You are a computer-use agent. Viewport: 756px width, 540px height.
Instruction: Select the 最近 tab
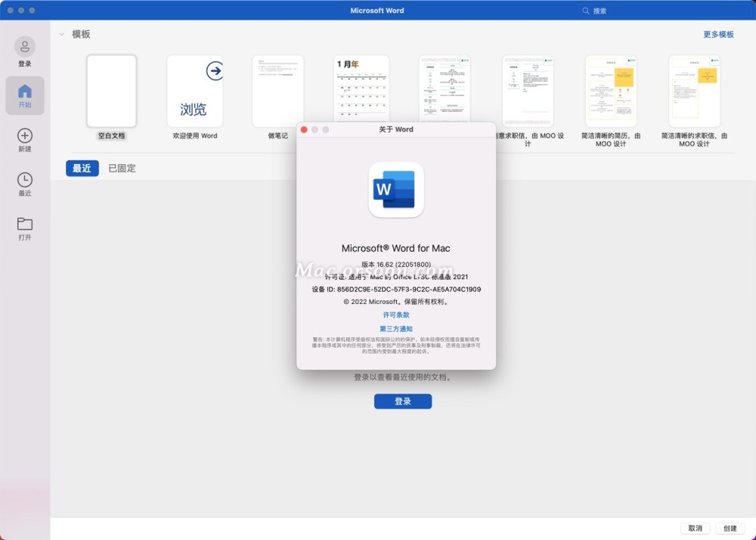tap(82, 168)
